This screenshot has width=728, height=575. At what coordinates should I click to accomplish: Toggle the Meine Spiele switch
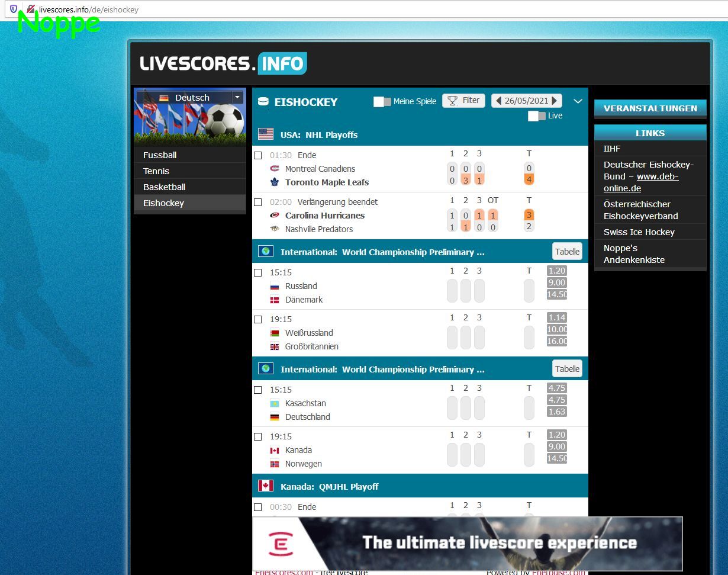coord(382,102)
